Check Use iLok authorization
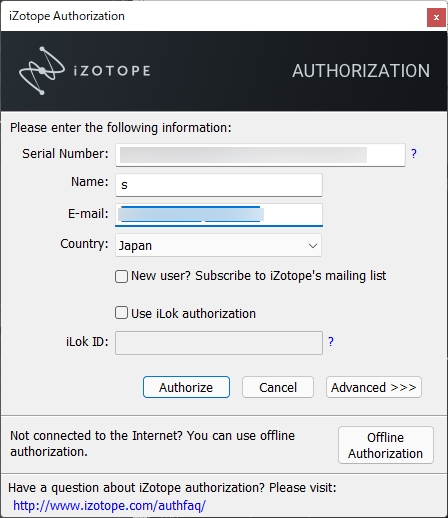The height and width of the screenshot is (518, 448). [x=121, y=313]
